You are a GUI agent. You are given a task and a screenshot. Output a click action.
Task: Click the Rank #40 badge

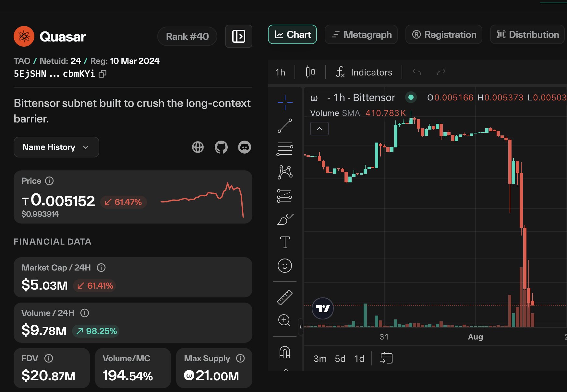[x=187, y=36]
